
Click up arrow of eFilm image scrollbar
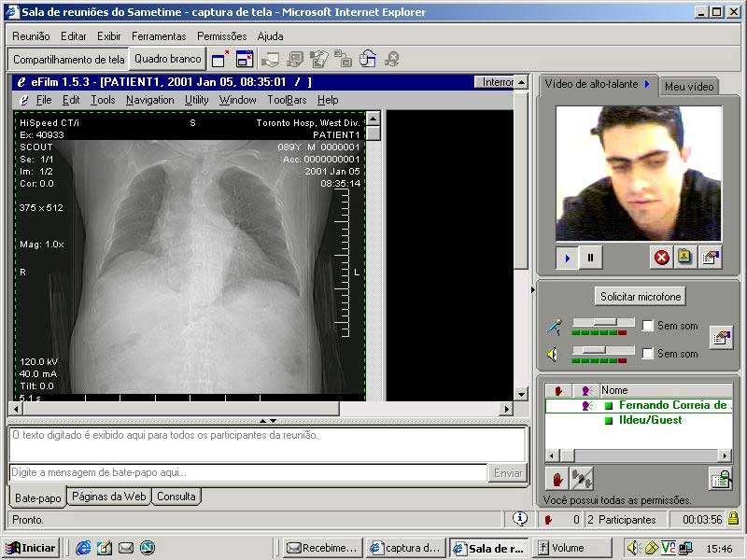[373, 119]
